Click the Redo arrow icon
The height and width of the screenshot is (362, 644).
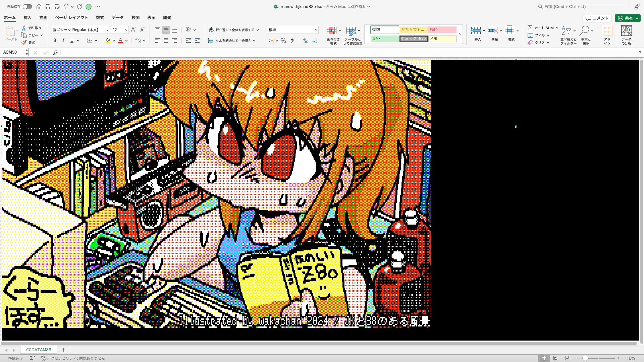(x=79, y=7)
